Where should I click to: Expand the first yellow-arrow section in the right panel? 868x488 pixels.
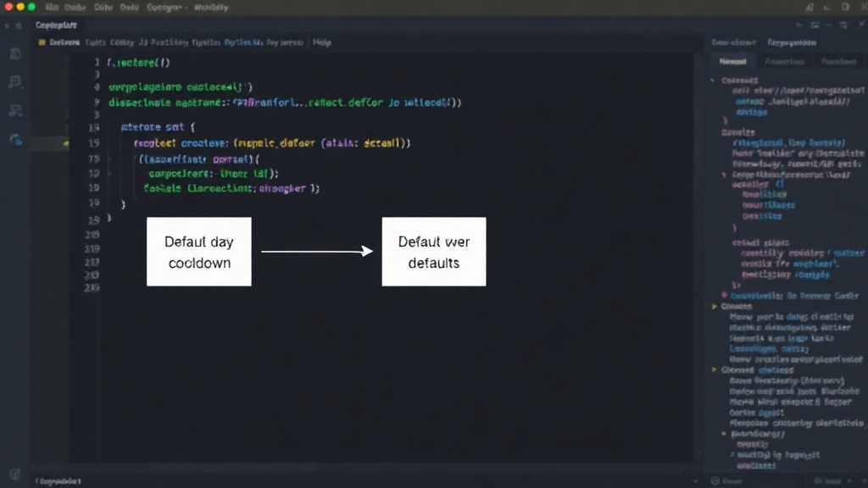(x=715, y=306)
